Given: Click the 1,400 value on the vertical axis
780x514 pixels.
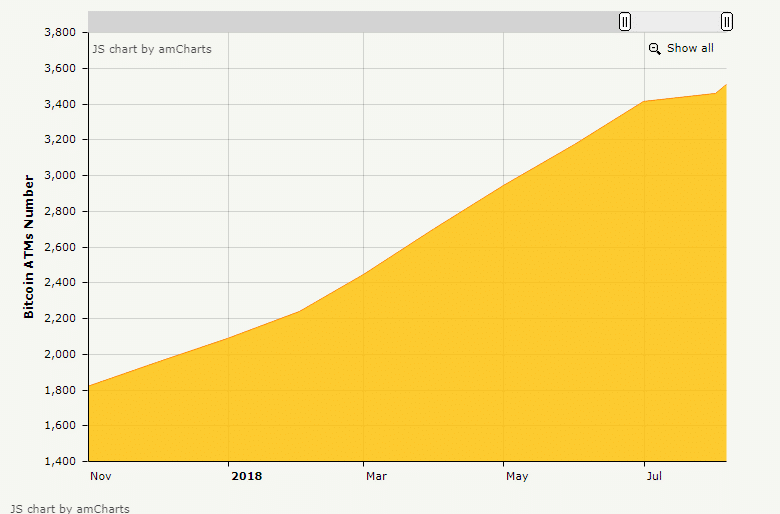Looking at the screenshot, I should (x=60, y=461).
